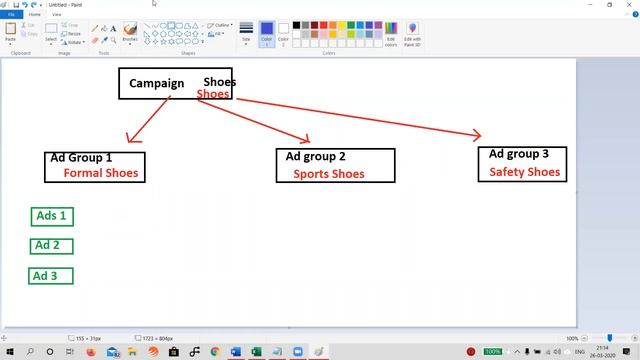Open Zoom app from the taskbar
This screenshot has width=640, height=360.
pos(298,351)
